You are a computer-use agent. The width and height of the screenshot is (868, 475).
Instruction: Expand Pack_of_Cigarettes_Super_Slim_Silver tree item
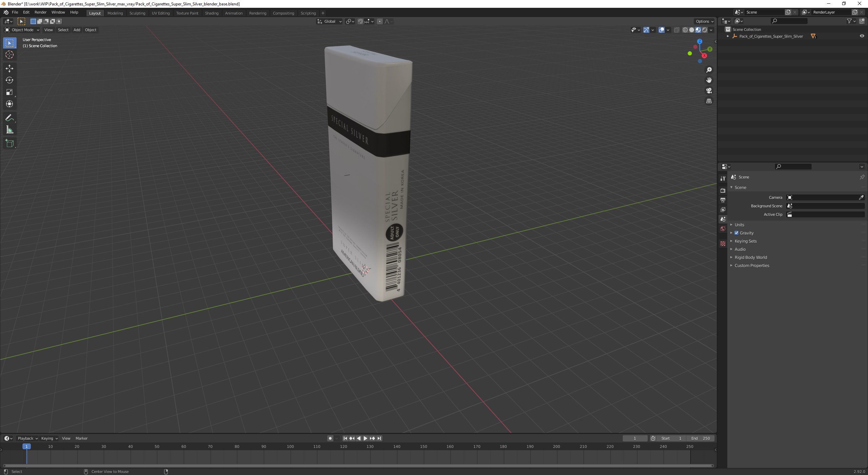point(728,36)
